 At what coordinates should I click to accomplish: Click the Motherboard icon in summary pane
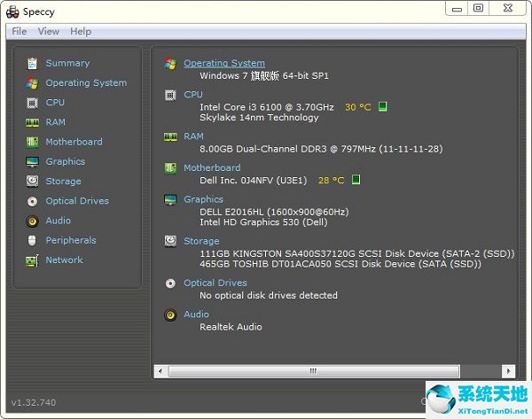click(170, 167)
